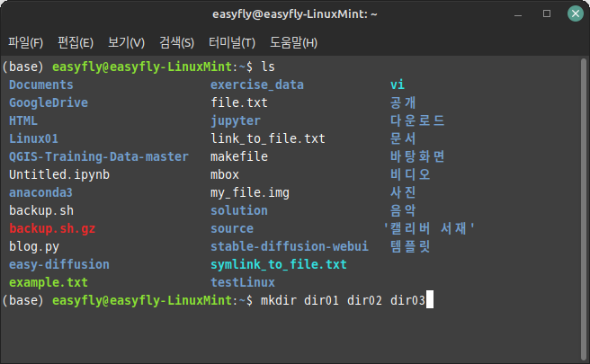
Task: Click the cyan symlink_to_file.txt entry
Action: pos(279,264)
